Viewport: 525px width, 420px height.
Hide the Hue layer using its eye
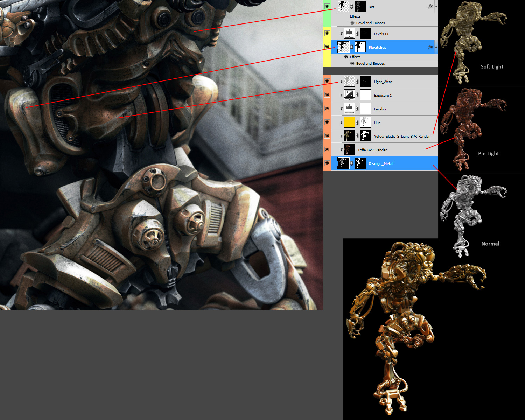(x=327, y=122)
